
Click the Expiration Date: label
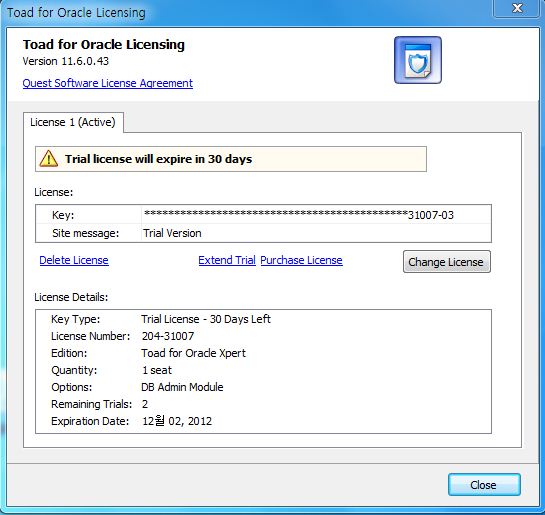pyautogui.click(x=90, y=421)
